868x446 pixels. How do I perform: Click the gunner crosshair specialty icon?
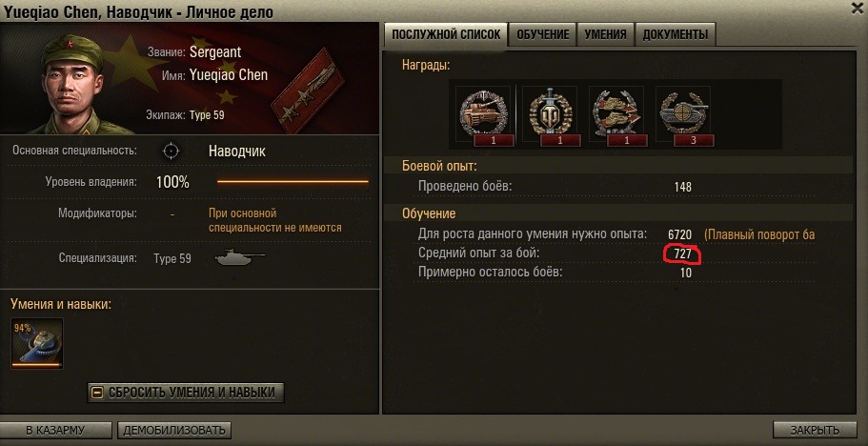tap(172, 152)
